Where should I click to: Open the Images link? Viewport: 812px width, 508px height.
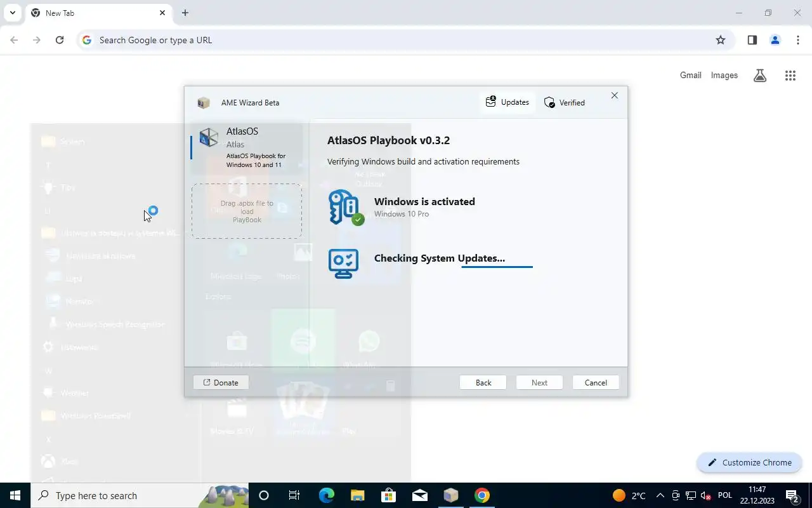click(x=724, y=75)
